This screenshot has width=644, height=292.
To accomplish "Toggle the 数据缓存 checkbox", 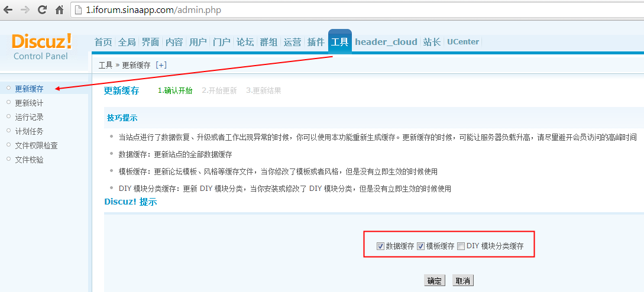I will (380, 246).
